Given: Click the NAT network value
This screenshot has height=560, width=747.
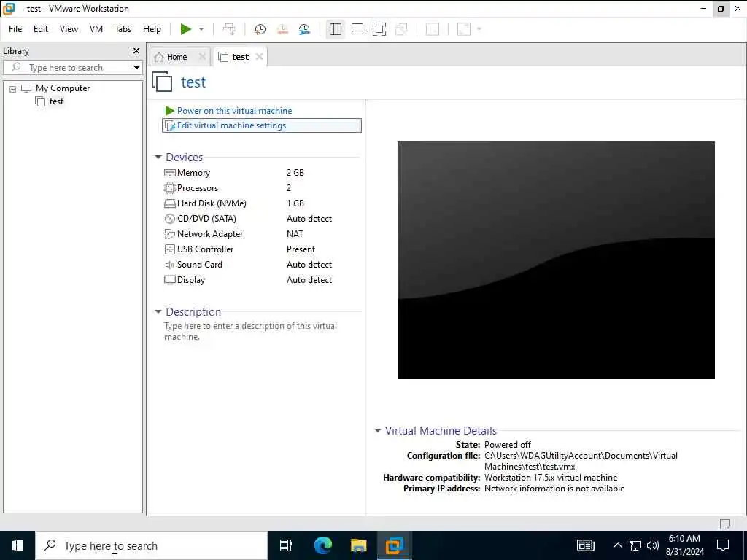Looking at the screenshot, I should pos(295,234).
